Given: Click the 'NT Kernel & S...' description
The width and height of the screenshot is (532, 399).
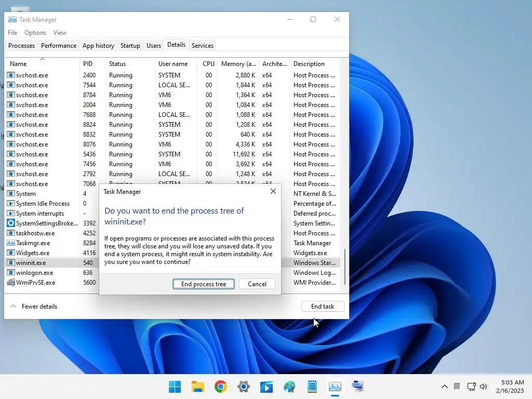Looking at the screenshot, I should click(314, 194).
